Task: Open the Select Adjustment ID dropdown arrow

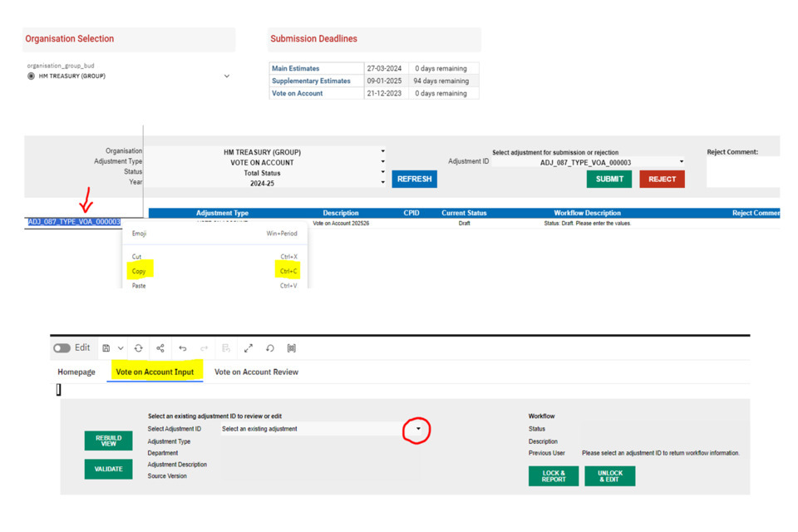Action: pyautogui.click(x=418, y=430)
